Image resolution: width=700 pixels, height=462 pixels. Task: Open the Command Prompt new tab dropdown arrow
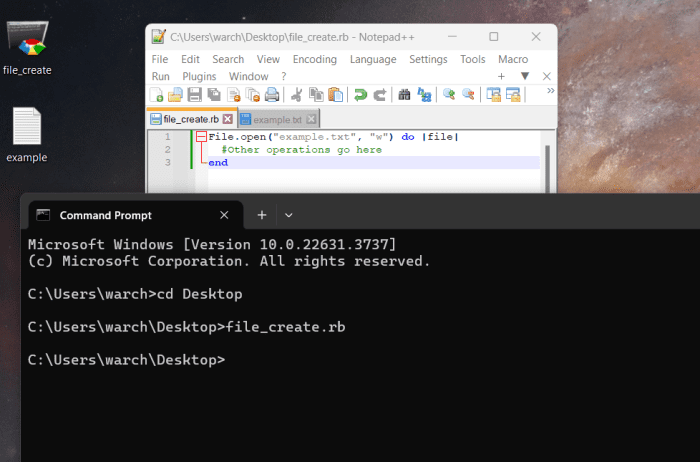tap(289, 215)
